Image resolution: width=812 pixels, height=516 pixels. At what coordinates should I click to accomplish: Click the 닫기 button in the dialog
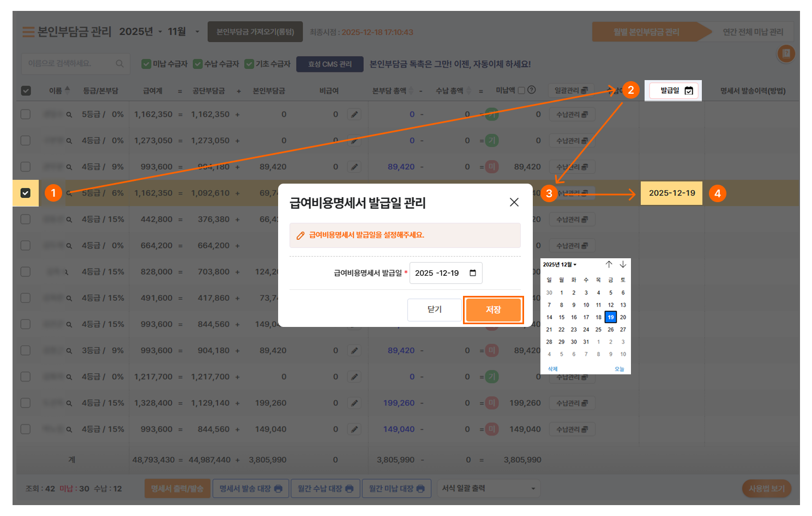tap(434, 309)
